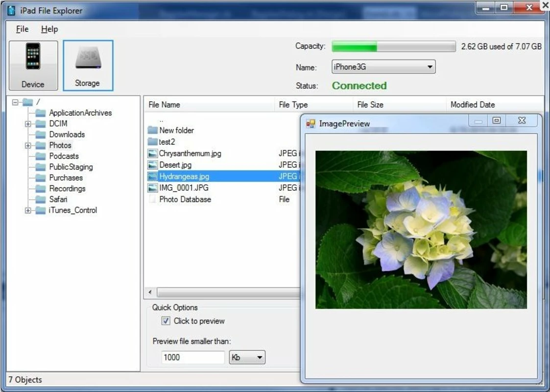The image size is (550, 392).
Task: Click the Downloads tree label
Action: pos(67,135)
